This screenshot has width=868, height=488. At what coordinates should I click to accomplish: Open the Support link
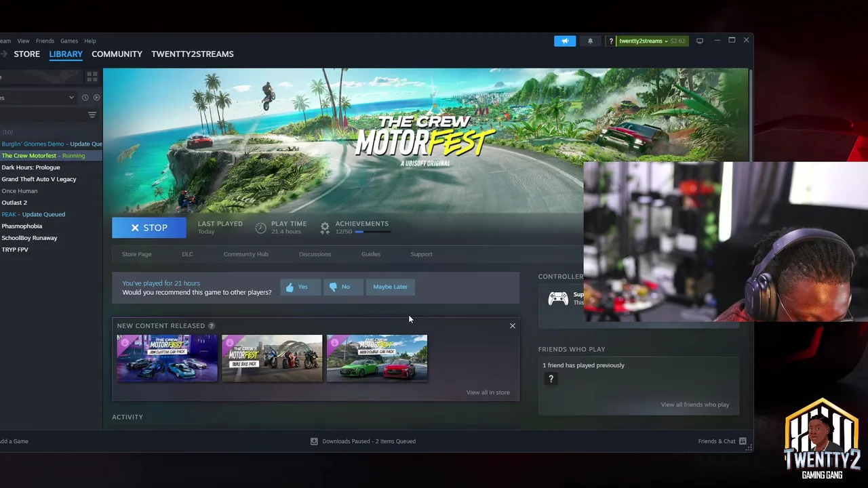[421, 254]
